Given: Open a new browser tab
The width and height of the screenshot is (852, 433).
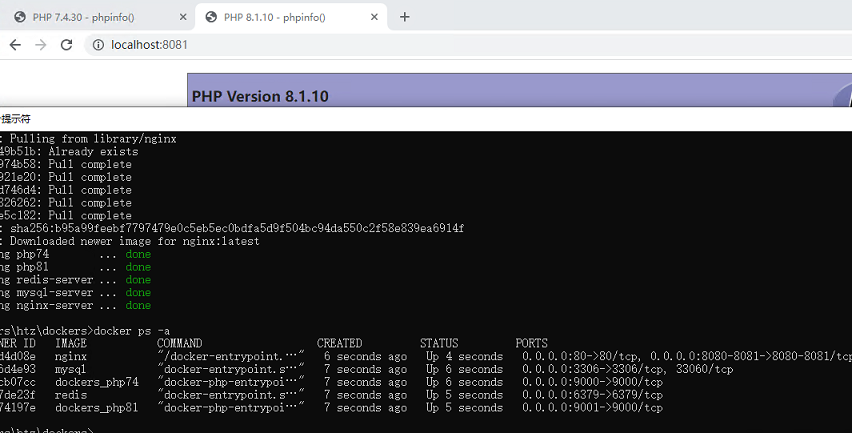Looking at the screenshot, I should click(404, 17).
